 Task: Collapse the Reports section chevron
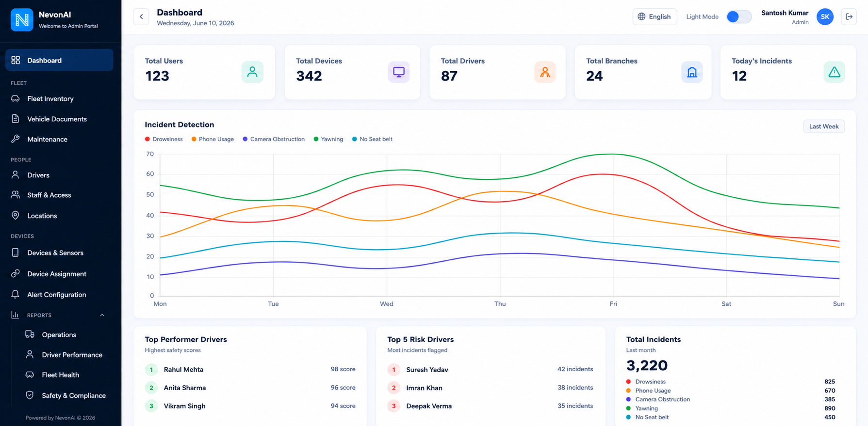tap(102, 315)
